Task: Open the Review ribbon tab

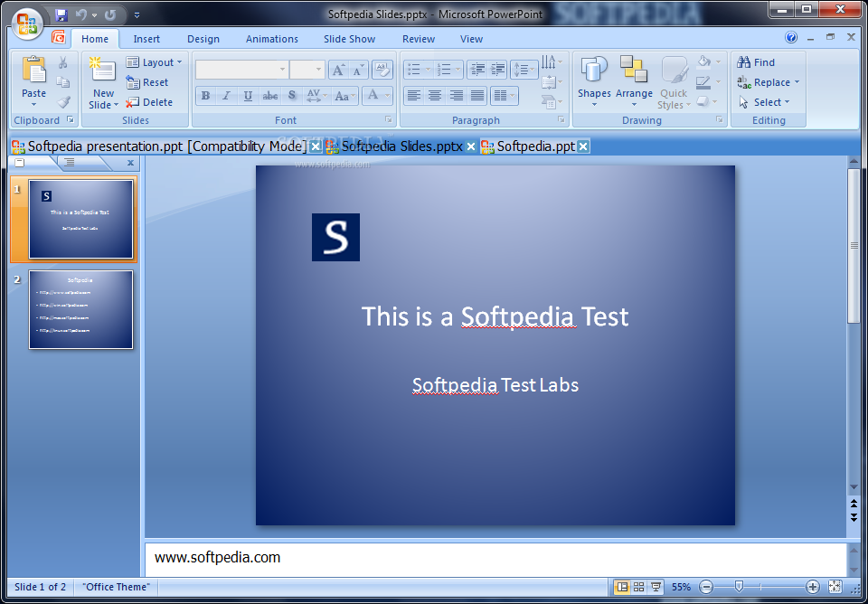Action: [419, 39]
